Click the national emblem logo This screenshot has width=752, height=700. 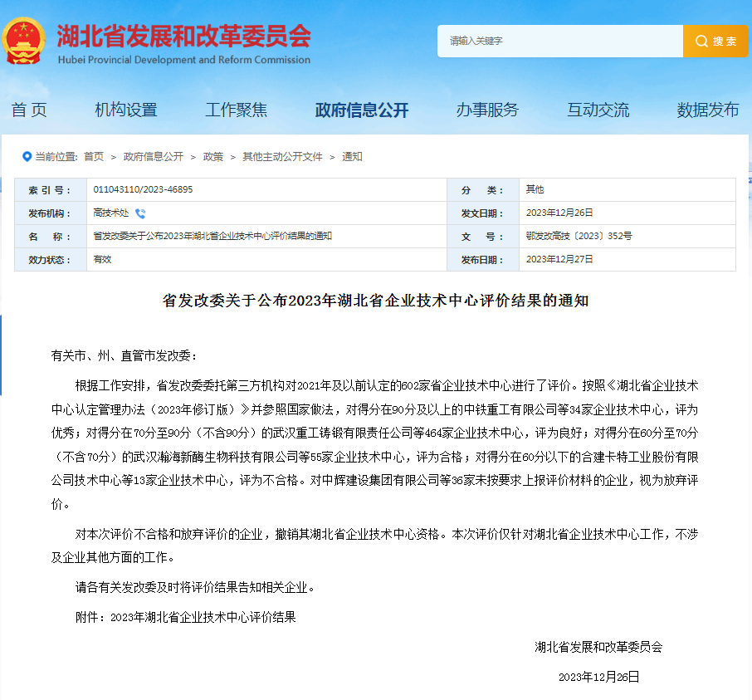[x=25, y=41]
